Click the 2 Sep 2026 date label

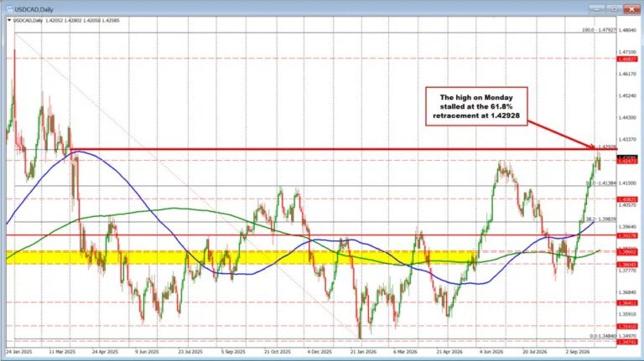click(x=578, y=352)
